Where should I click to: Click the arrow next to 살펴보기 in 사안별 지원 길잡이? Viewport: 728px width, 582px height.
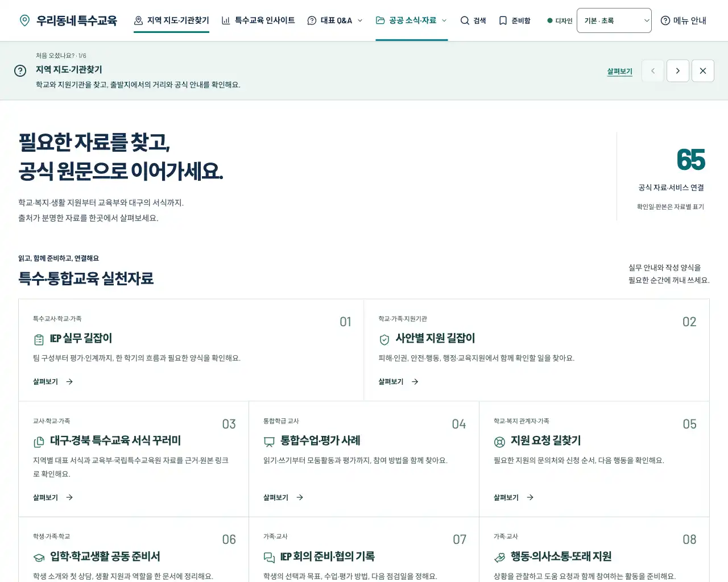[415, 382]
